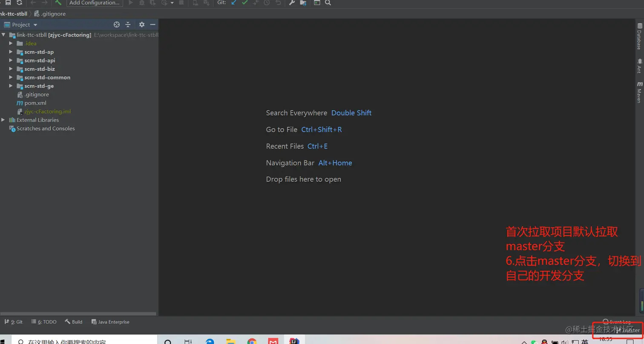
Task: Open Microsoft Edge from the taskbar
Action: [x=210, y=341]
